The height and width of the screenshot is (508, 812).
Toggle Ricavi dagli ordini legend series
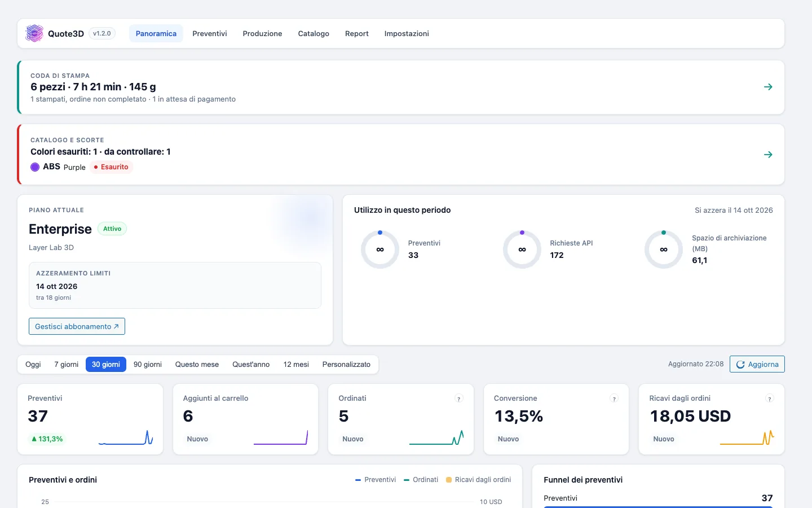[479, 480]
